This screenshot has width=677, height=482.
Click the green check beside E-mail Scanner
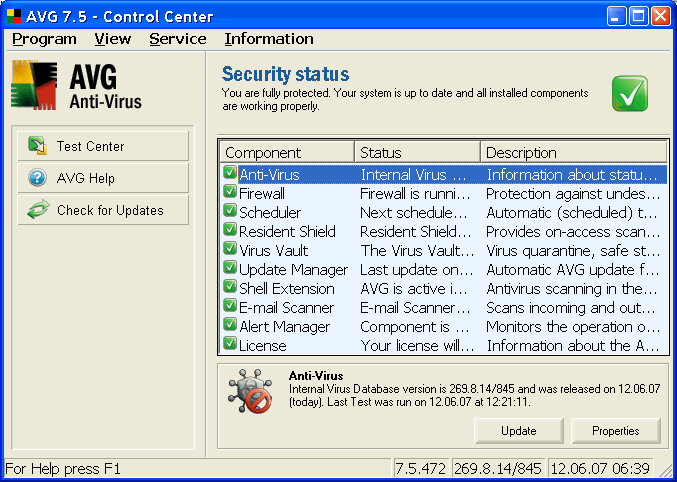click(230, 306)
